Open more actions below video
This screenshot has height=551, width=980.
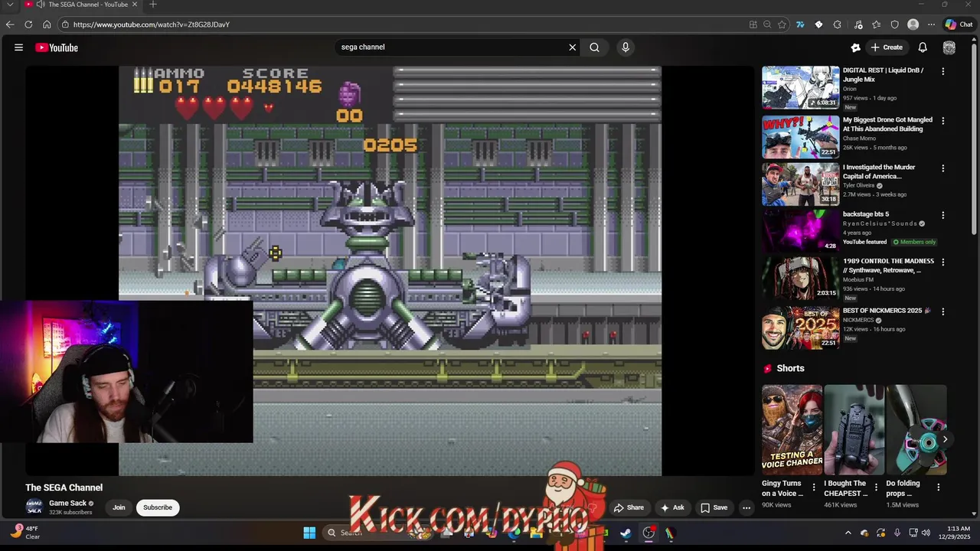click(x=746, y=507)
